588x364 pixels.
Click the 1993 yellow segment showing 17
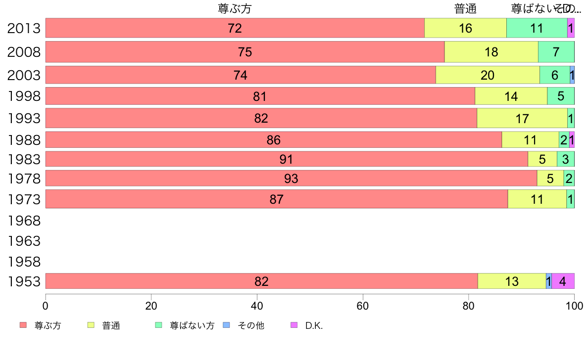pyautogui.click(x=522, y=118)
